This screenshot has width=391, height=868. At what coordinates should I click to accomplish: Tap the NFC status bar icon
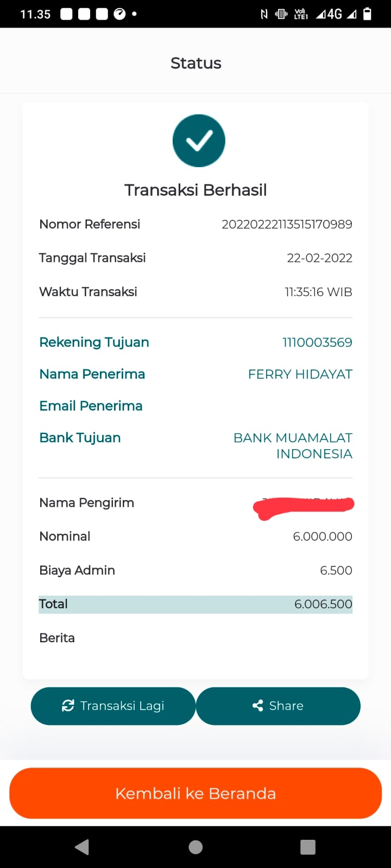(x=264, y=14)
